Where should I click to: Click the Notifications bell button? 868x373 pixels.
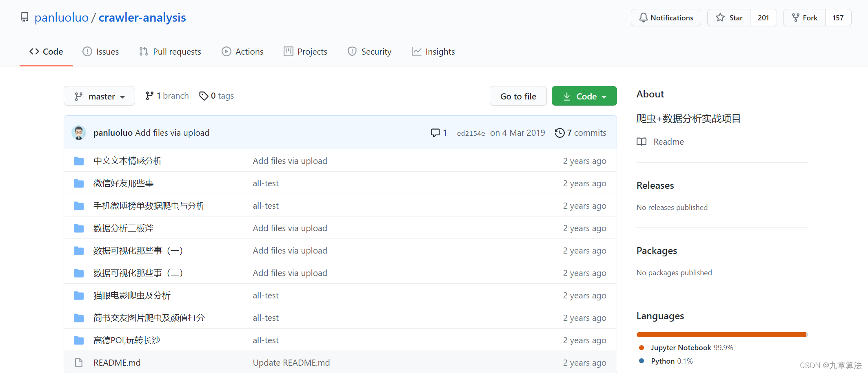(x=666, y=18)
